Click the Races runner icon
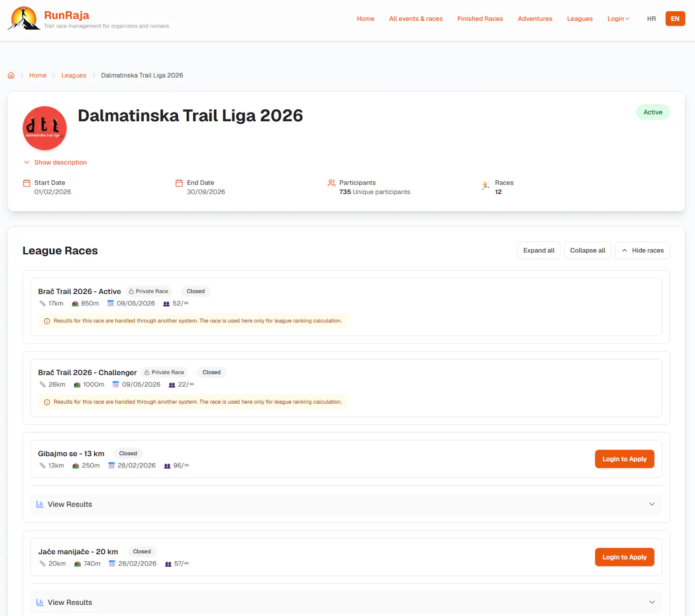The width and height of the screenshot is (695, 616). (486, 186)
